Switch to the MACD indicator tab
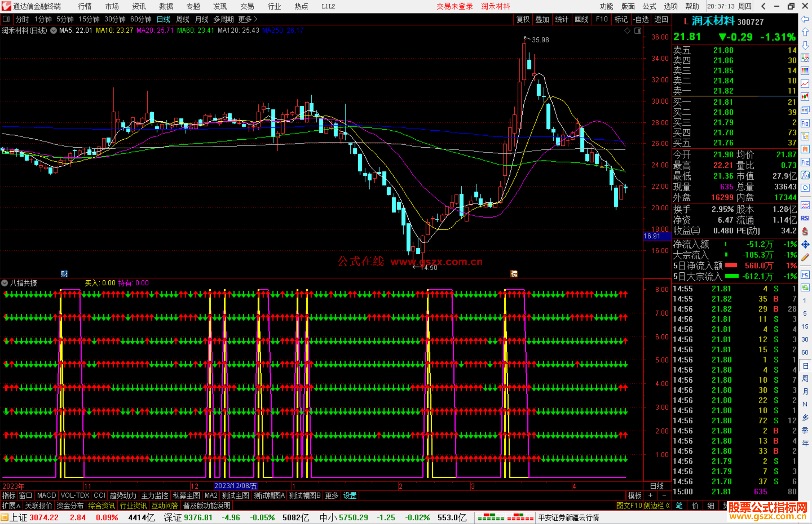 47,495
